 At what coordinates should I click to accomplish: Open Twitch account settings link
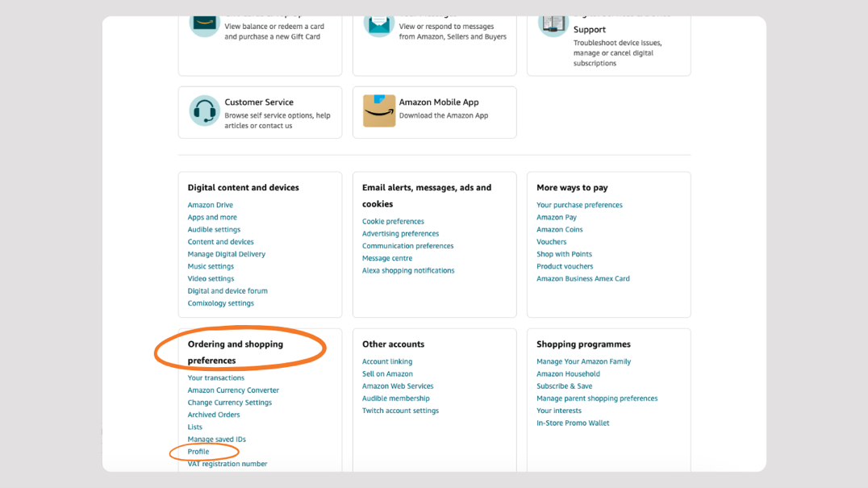[400, 411]
